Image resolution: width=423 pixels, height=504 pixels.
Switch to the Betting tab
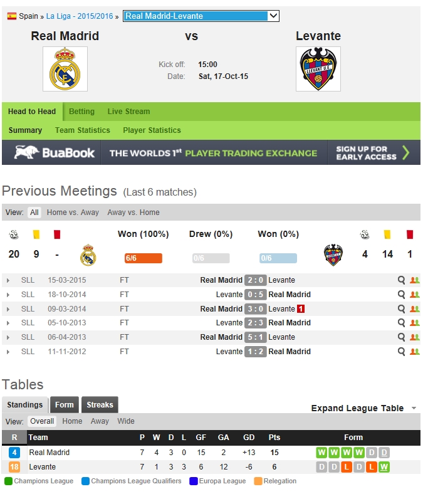point(81,112)
